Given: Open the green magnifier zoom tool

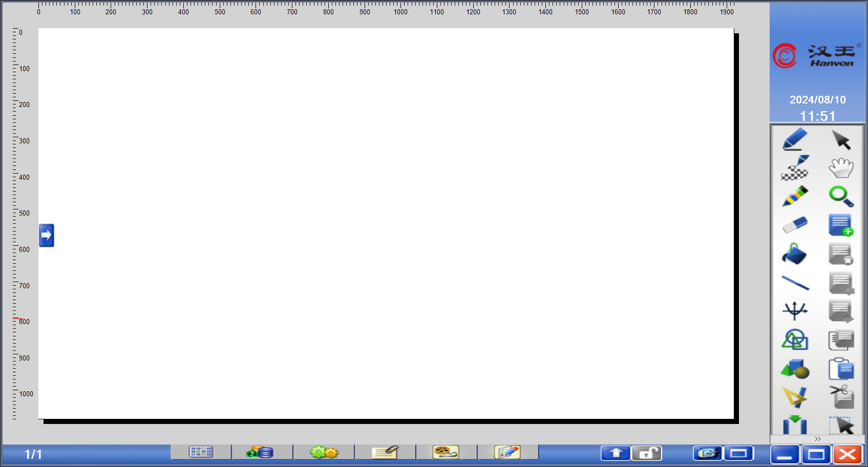Looking at the screenshot, I should click(841, 196).
